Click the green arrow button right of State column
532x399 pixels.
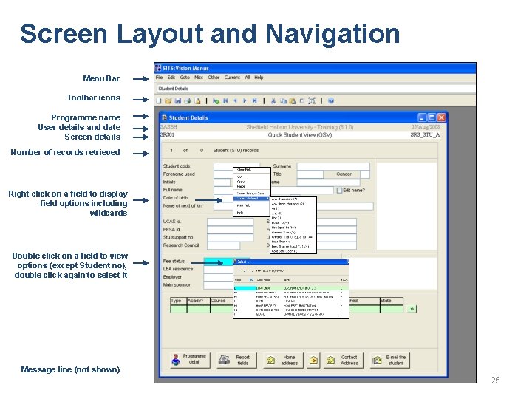(x=412, y=309)
